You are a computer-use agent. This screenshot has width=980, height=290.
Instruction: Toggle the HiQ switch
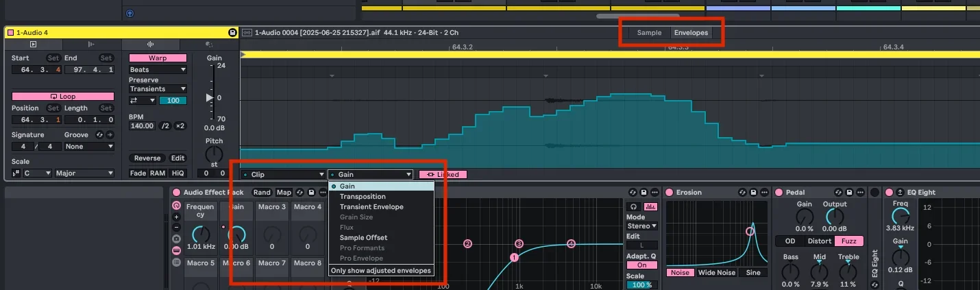pyautogui.click(x=178, y=173)
